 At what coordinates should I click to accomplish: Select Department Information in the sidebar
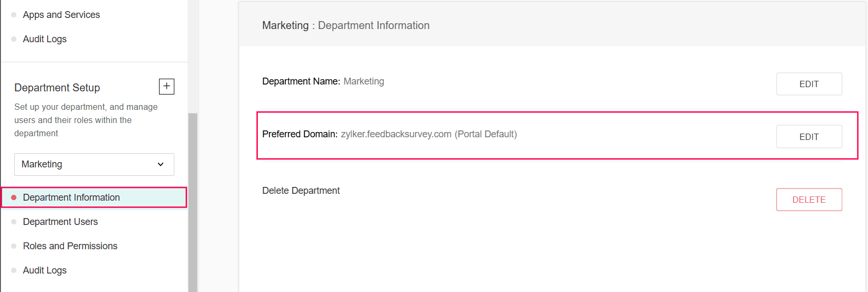click(71, 197)
